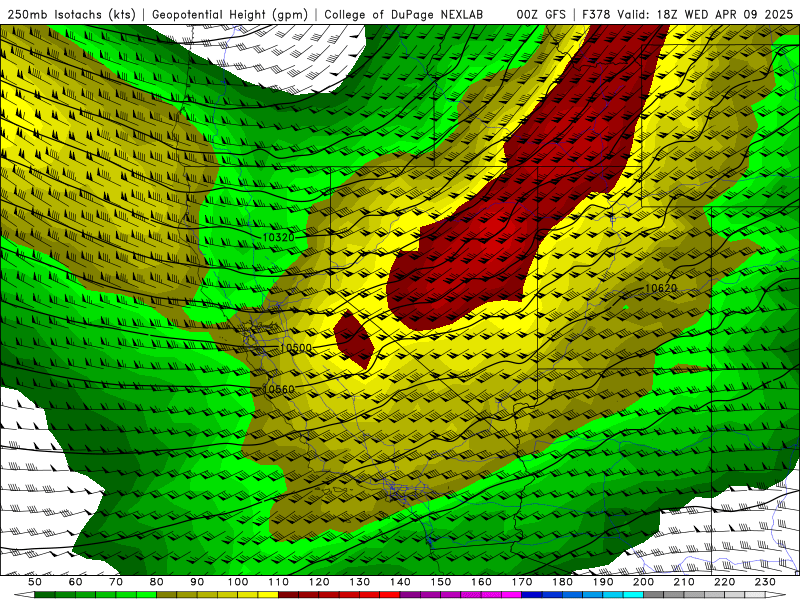The height and width of the screenshot is (600, 800).
Task: Click the 10320 height contour label
Action: (279, 237)
